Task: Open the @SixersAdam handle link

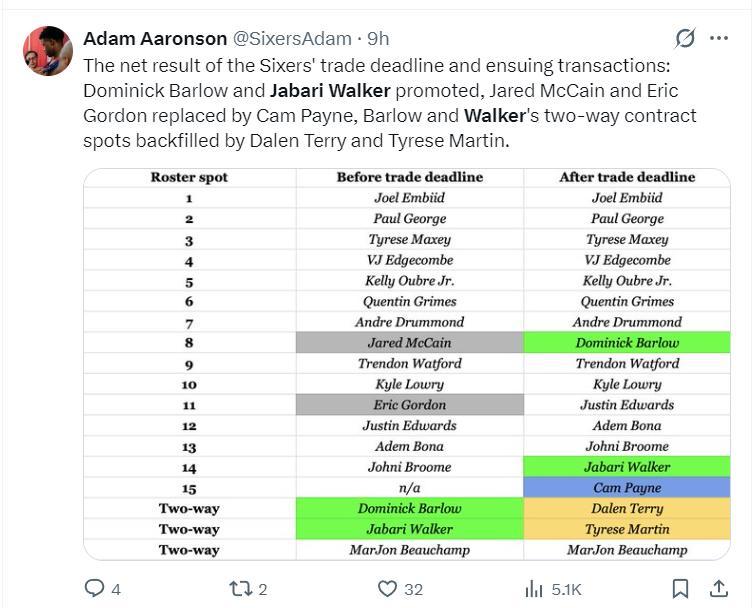Action: point(292,39)
